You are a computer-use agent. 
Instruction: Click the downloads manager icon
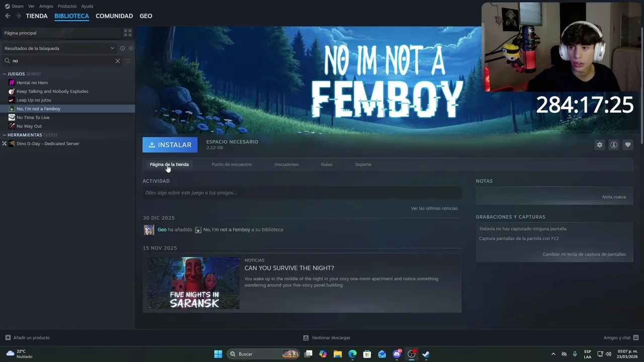tap(306, 338)
